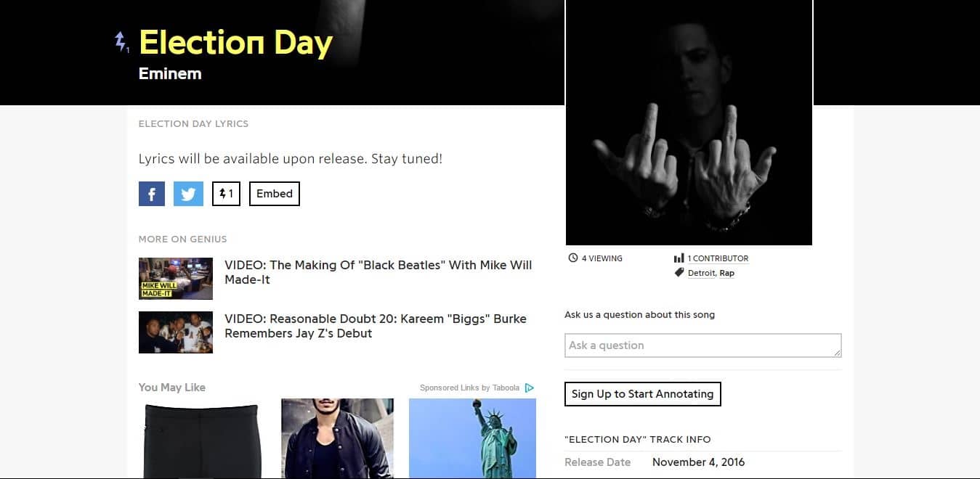This screenshot has width=980, height=479.
Task: Open Reasonable Doubt 20 Kareem Burke article
Action: pos(376,326)
